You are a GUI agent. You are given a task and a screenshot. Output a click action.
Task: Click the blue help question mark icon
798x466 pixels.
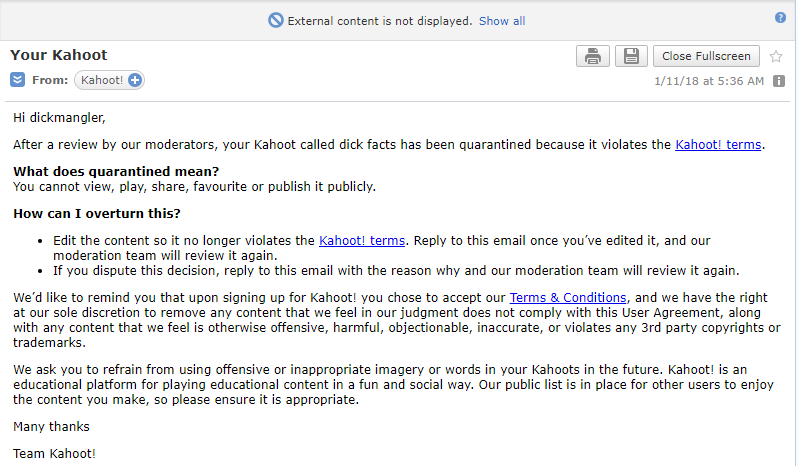point(780,18)
